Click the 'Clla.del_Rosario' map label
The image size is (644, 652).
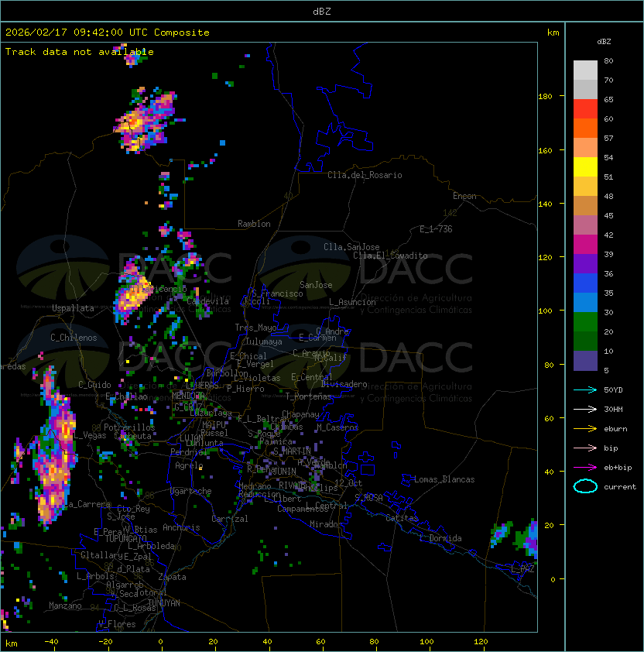click(x=365, y=175)
